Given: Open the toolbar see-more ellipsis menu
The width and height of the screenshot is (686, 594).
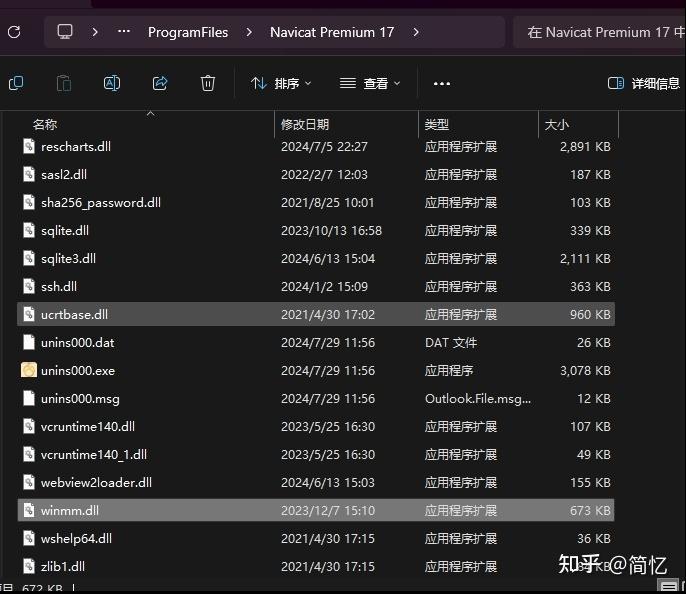Looking at the screenshot, I should (441, 83).
